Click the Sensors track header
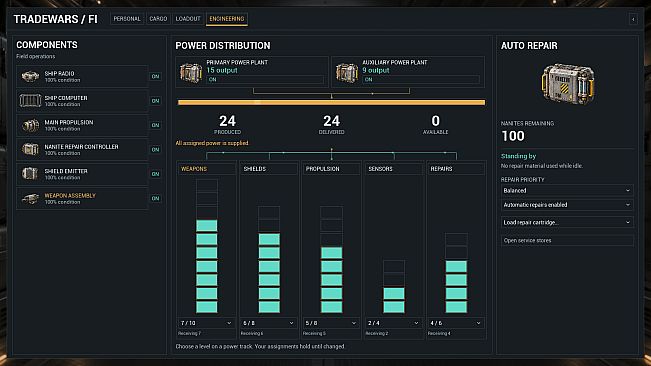The image size is (651, 366). click(394, 169)
